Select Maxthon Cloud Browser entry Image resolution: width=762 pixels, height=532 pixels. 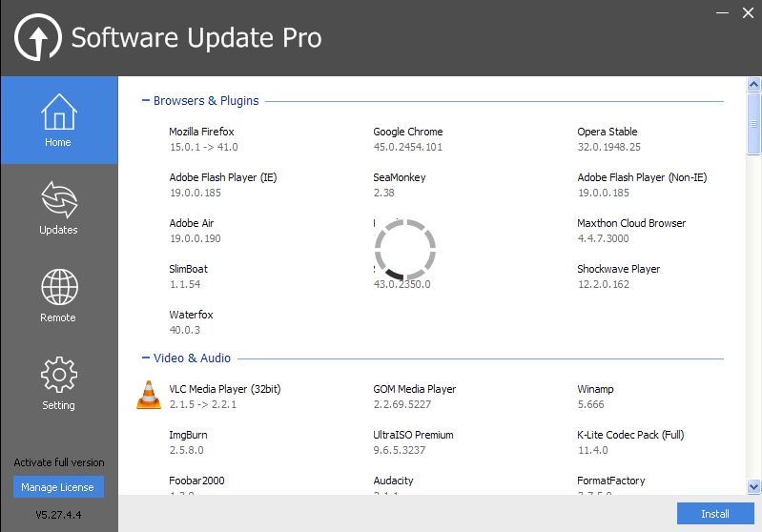[631, 223]
